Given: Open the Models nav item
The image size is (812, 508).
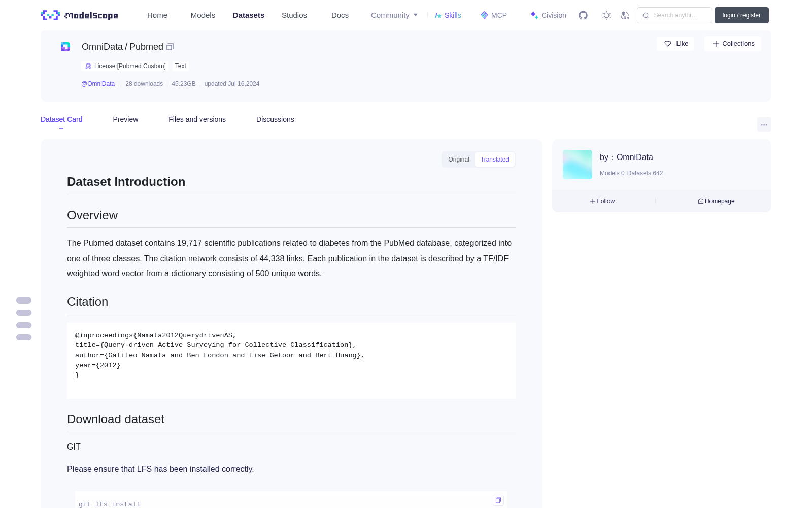Looking at the screenshot, I should click(203, 15).
